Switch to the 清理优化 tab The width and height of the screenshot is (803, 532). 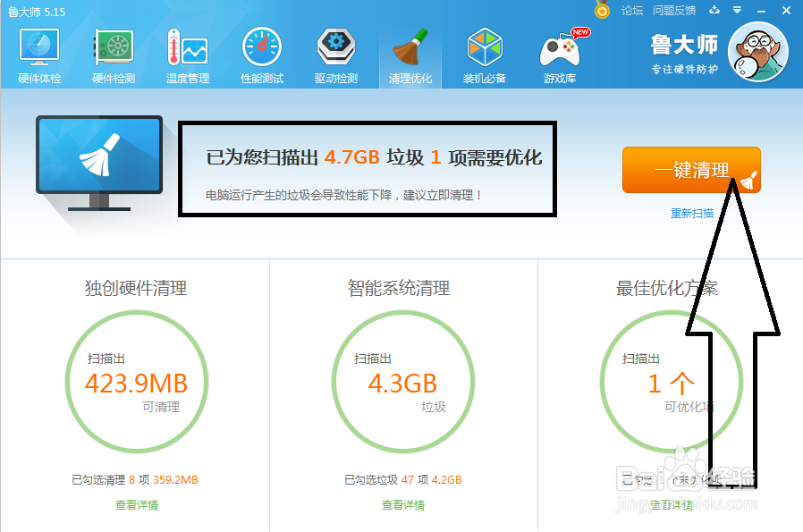(x=410, y=54)
